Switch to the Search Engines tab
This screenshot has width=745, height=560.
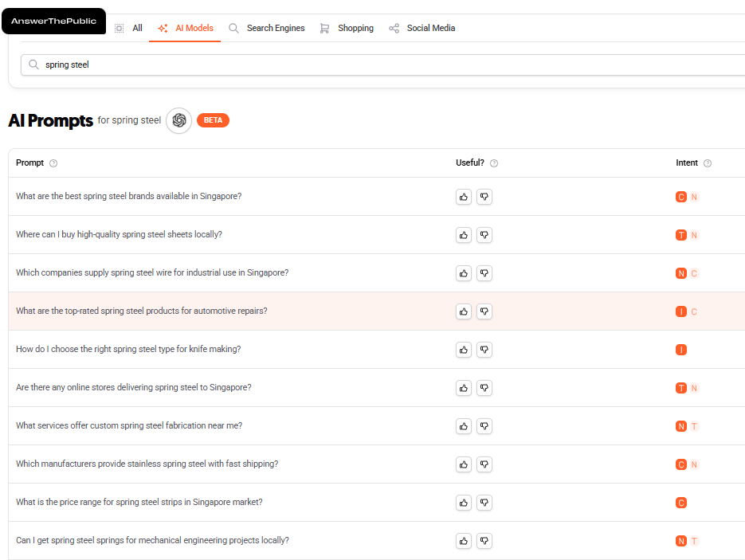click(267, 28)
